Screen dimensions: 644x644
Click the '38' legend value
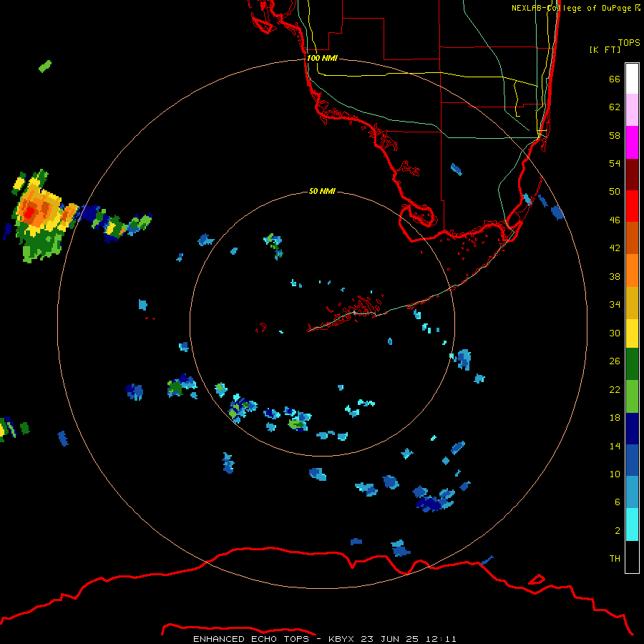(x=615, y=276)
